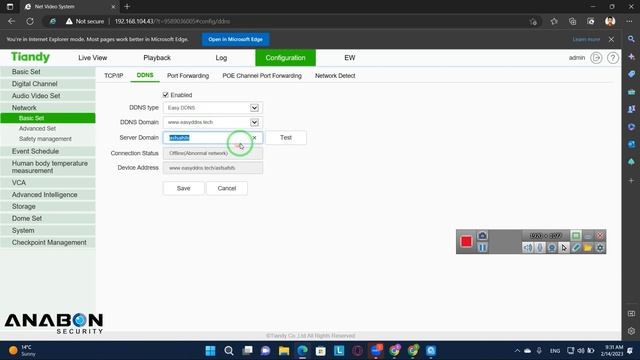This screenshot has width=640, height=360.
Task: Toggle the recorder mouse cursor icon
Action: click(x=564, y=248)
